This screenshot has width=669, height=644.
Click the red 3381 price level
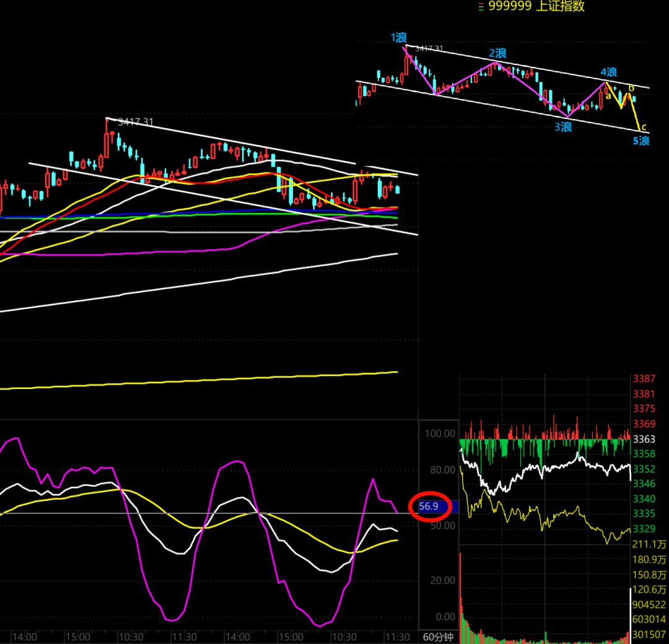pos(644,394)
